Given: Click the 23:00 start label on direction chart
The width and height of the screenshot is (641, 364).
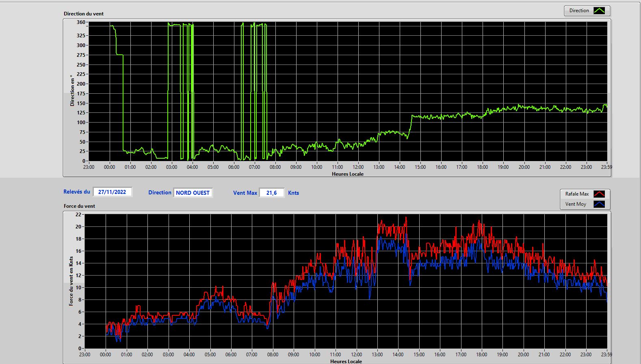Looking at the screenshot, I should pos(89,167).
